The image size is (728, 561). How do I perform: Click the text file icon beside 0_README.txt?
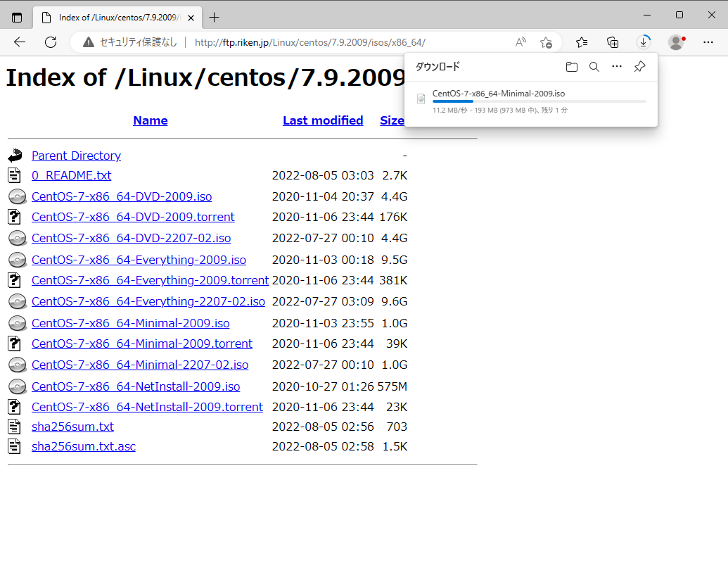tap(14, 175)
